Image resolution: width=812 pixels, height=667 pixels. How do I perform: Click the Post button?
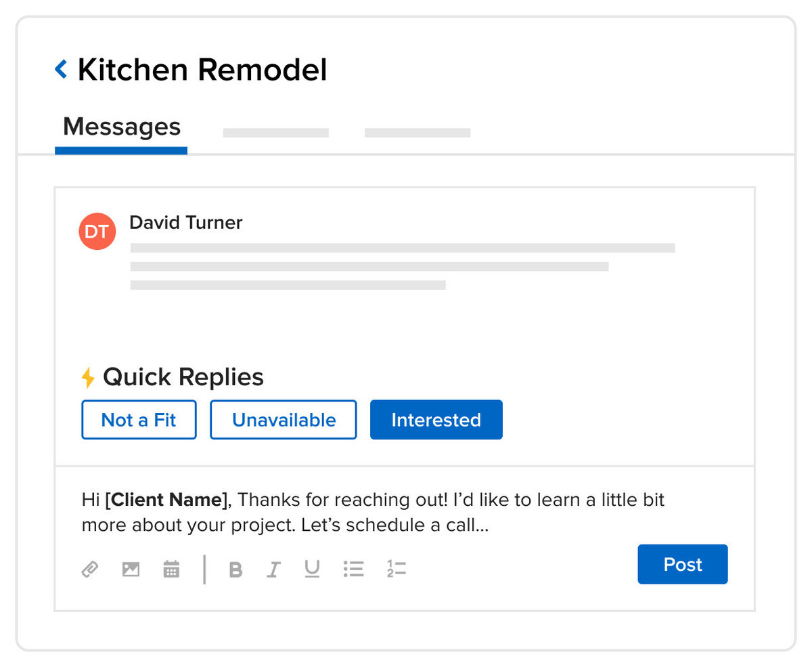pos(682,564)
